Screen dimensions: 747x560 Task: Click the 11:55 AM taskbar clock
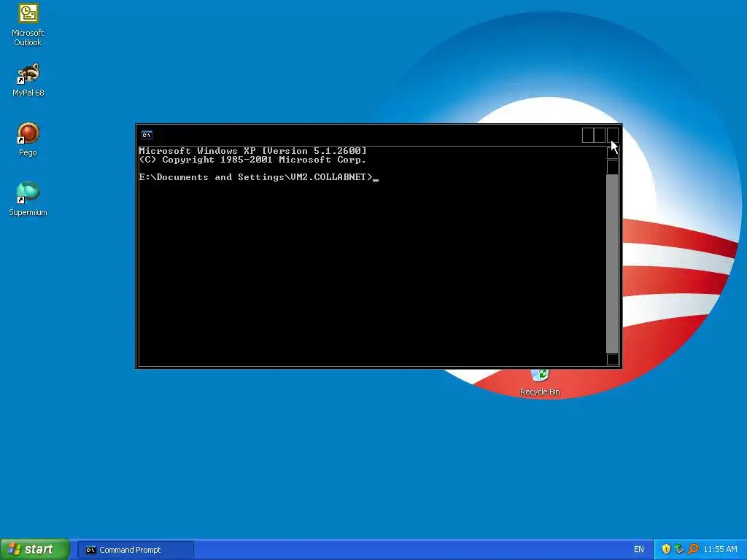tap(720, 550)
